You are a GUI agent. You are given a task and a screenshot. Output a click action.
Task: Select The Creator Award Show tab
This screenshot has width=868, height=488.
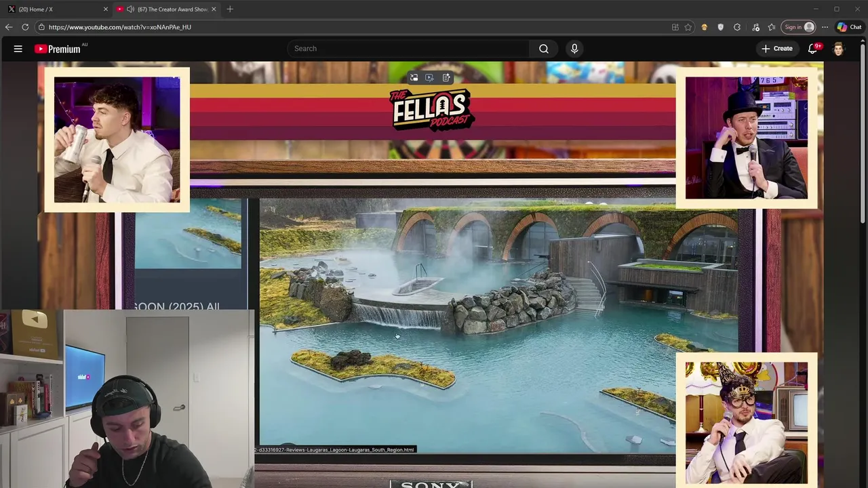click(166, 9)
